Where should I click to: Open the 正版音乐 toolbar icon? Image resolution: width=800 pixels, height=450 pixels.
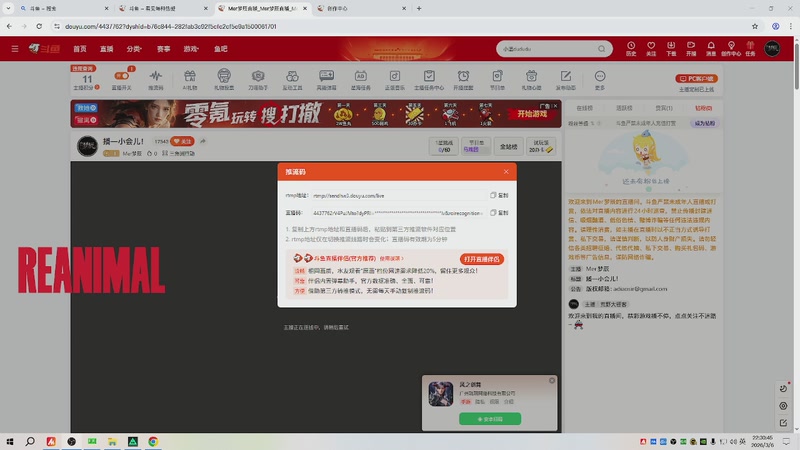[x=395, y=80]
